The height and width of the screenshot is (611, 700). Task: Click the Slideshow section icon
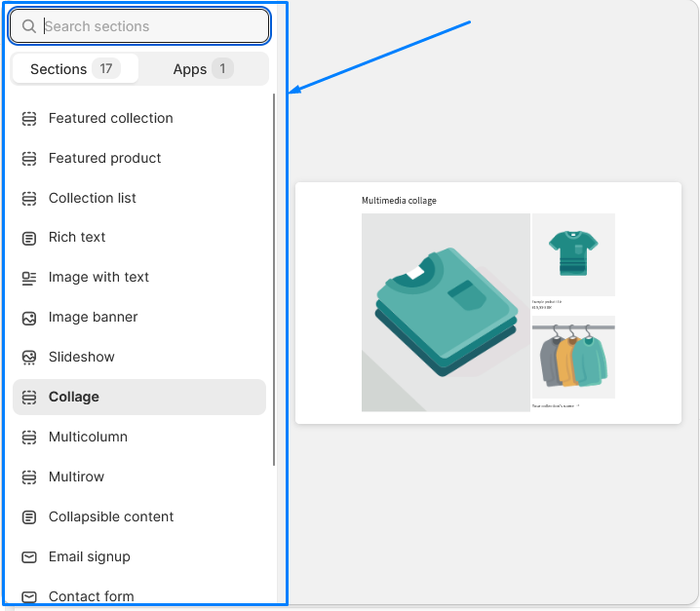pos(29,358)
